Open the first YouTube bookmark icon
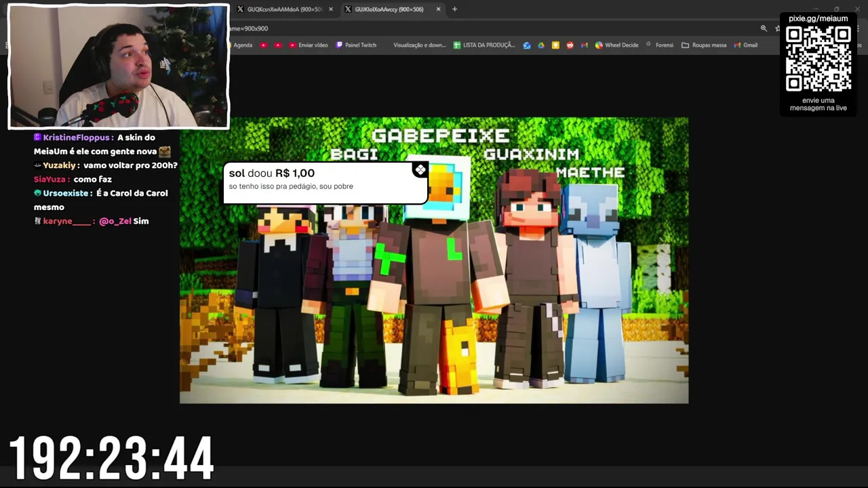The image size is (868, 488). [263, 45]
